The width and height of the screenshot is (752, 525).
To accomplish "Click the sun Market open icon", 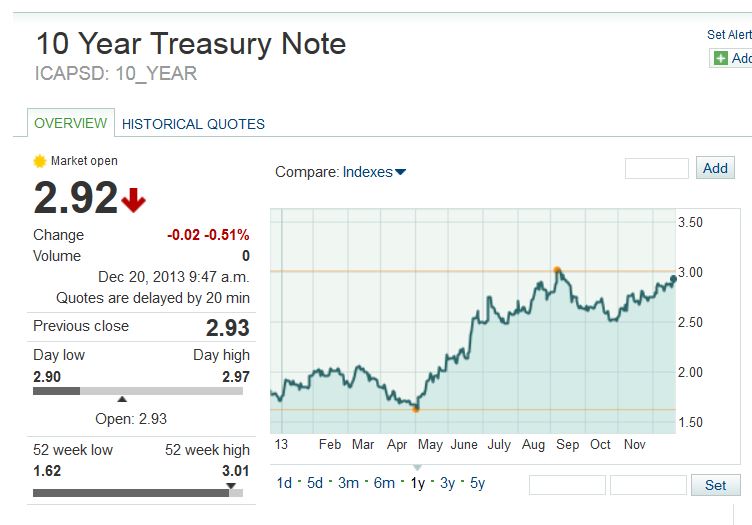I will 40,161.
